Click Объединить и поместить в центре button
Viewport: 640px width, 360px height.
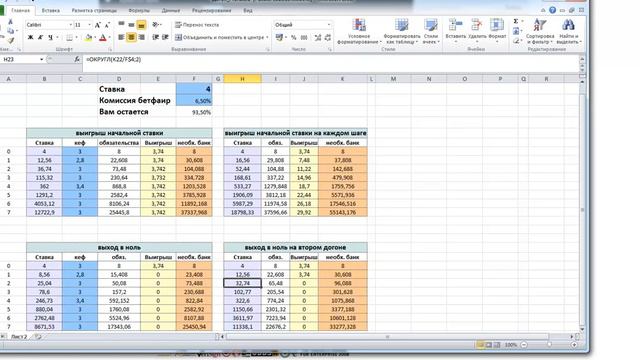222,38
